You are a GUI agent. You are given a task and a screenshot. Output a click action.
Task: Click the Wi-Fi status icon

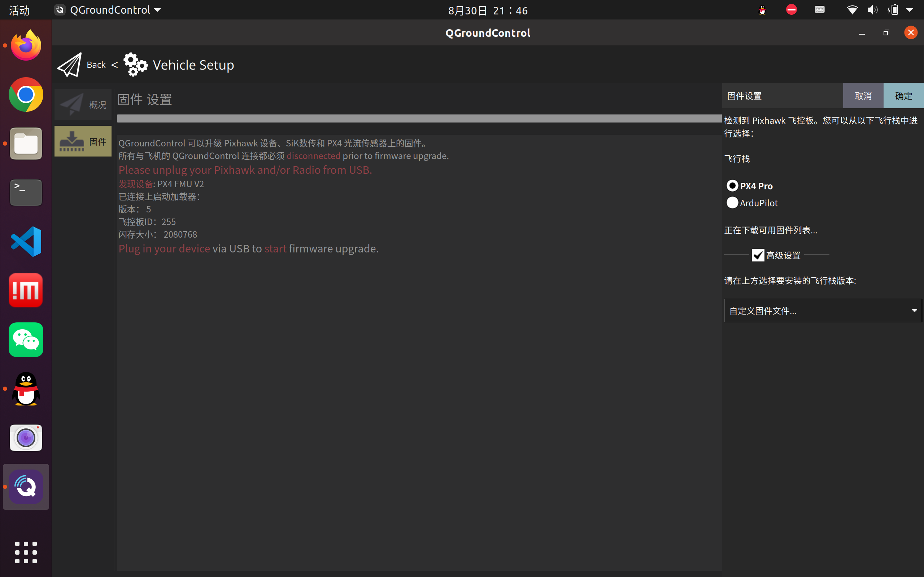852,10
